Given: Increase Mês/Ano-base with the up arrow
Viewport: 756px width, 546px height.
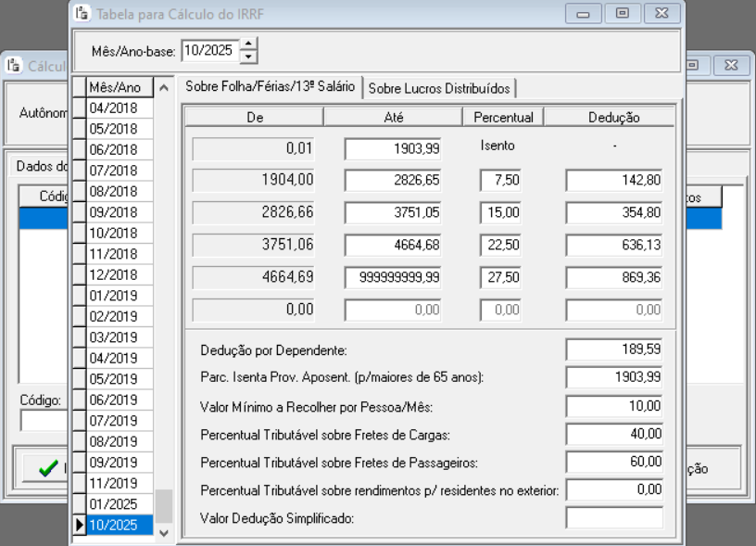Looking at the screenshot, I should [x=248, y=44].
